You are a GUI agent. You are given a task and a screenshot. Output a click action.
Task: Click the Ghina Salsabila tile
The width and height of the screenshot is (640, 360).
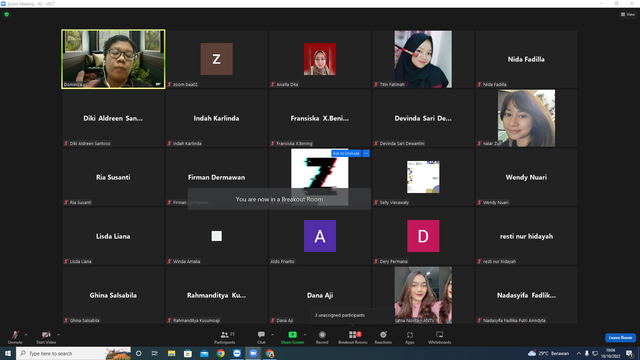click(113, 295)
